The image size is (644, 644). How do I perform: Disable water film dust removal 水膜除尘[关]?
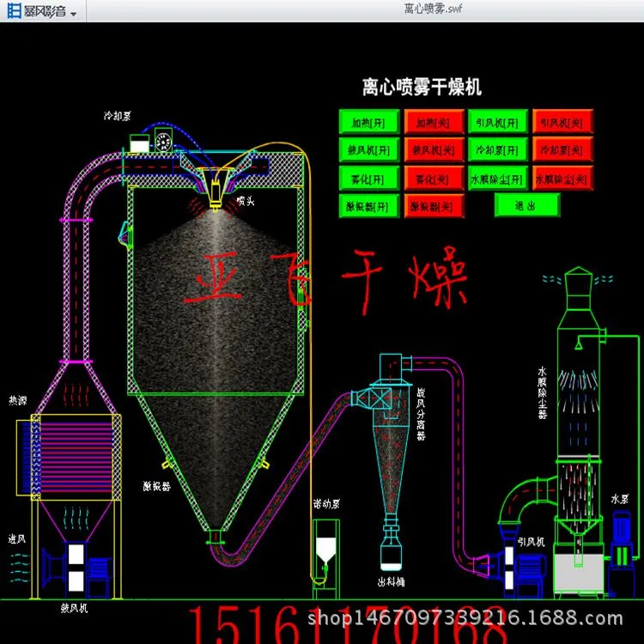coord(562,179)
